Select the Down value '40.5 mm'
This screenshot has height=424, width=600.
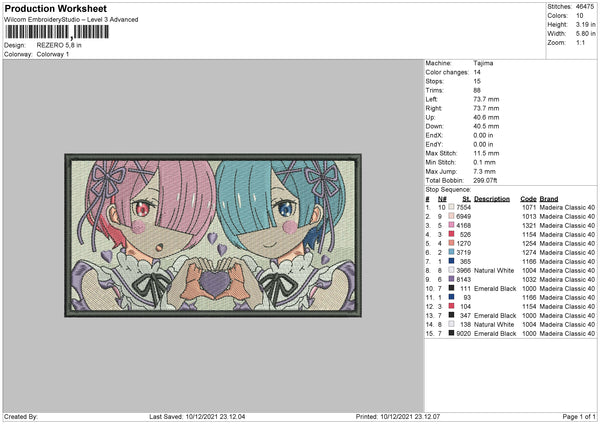tap(486, 126)
